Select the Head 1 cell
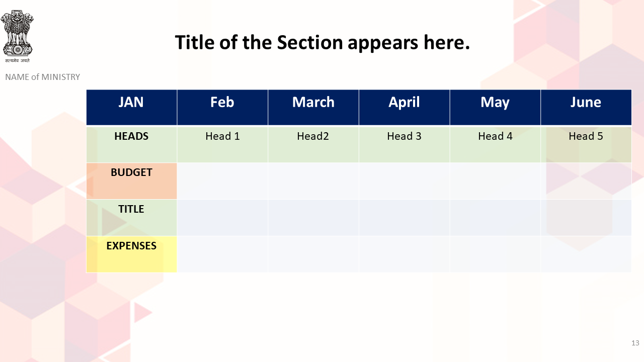This screenshot has width=644, height=362. (x=222, y=144)
